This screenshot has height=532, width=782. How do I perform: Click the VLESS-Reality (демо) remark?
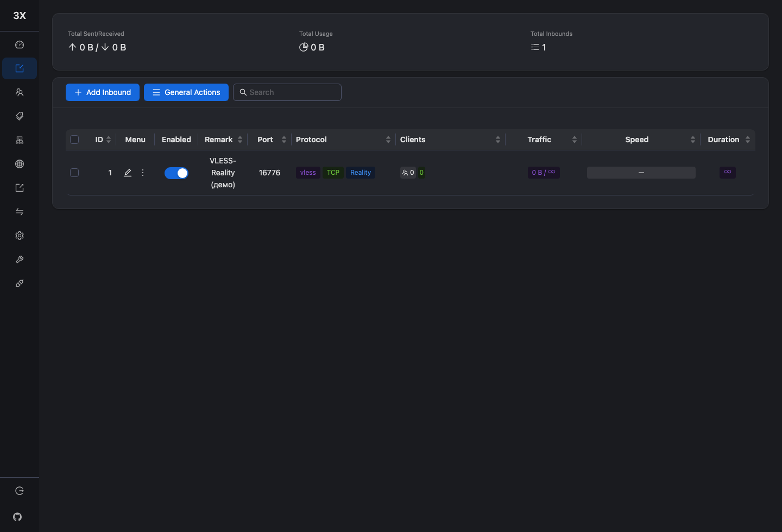pos(223,173)
